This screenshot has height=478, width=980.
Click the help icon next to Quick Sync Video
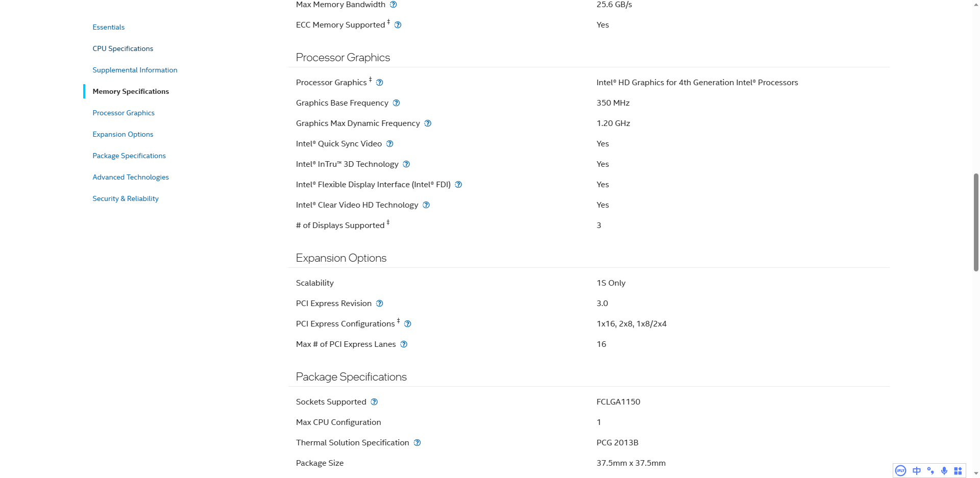point(389,144)
